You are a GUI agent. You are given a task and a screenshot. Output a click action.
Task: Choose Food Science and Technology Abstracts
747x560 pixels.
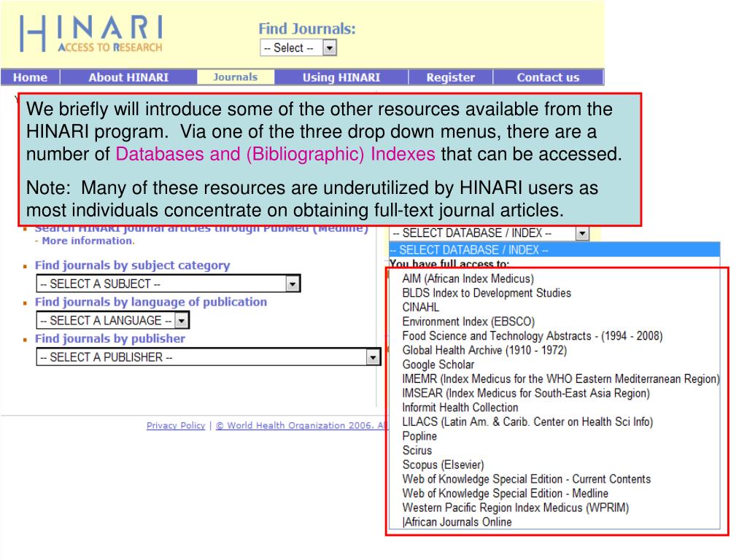tap(532, 335)
